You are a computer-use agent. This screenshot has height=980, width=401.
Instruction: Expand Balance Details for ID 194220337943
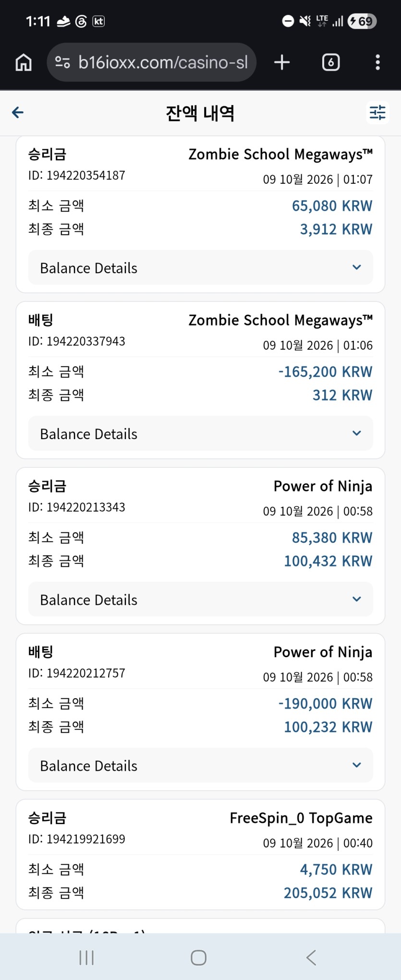point(200,433)
